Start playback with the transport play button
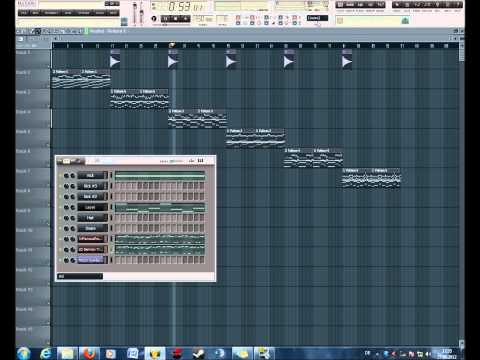 tap(166, 19)
